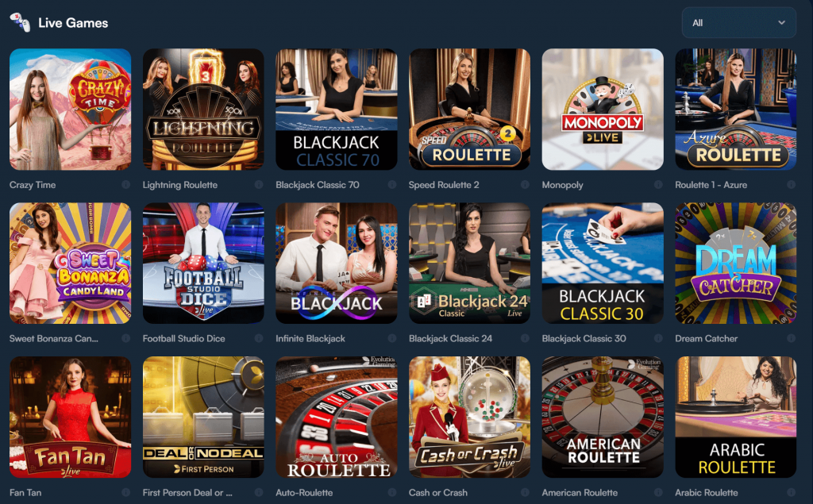The width and height of the screenshot is (813, 504).
Task: Click the Live Games heading
Action: [73, 23]
